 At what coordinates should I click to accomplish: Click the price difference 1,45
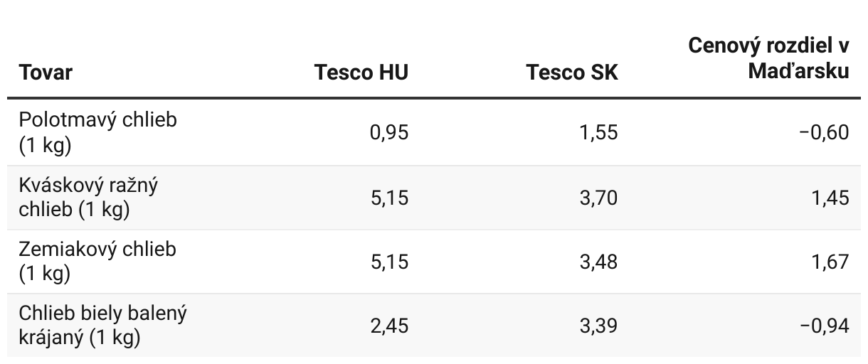830,197
